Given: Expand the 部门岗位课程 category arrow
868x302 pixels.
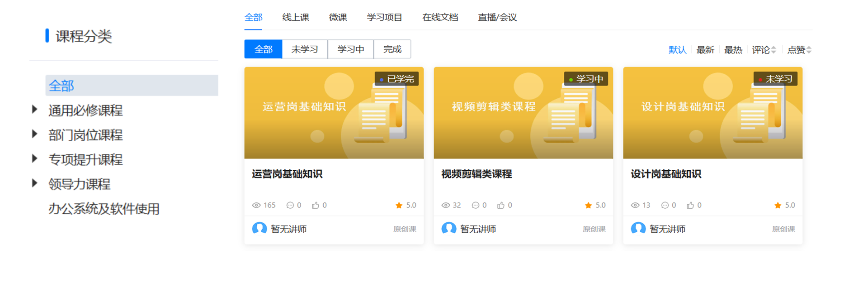Looking at the screenshot, I should (34, 134).
